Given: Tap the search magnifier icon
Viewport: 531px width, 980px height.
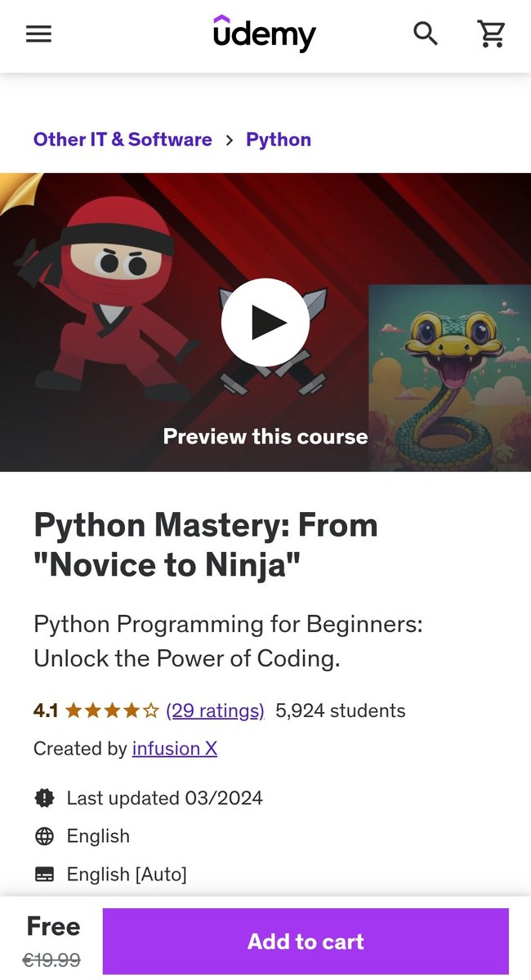Looking at the screenshot, I should click(x=426, y=34).
